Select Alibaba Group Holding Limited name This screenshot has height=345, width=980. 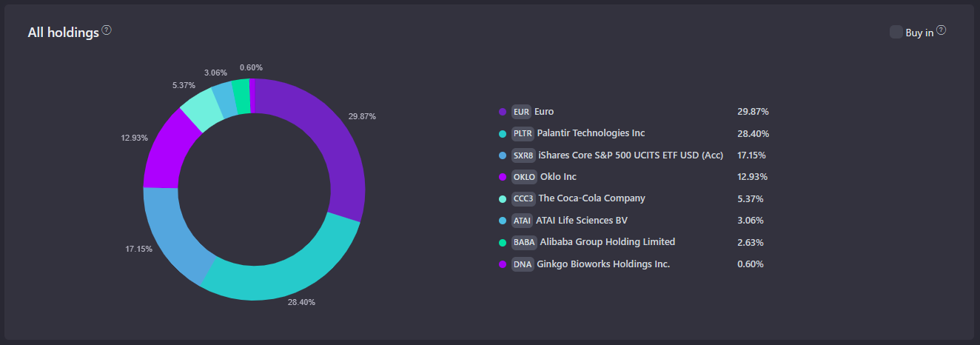pos(607,242)
